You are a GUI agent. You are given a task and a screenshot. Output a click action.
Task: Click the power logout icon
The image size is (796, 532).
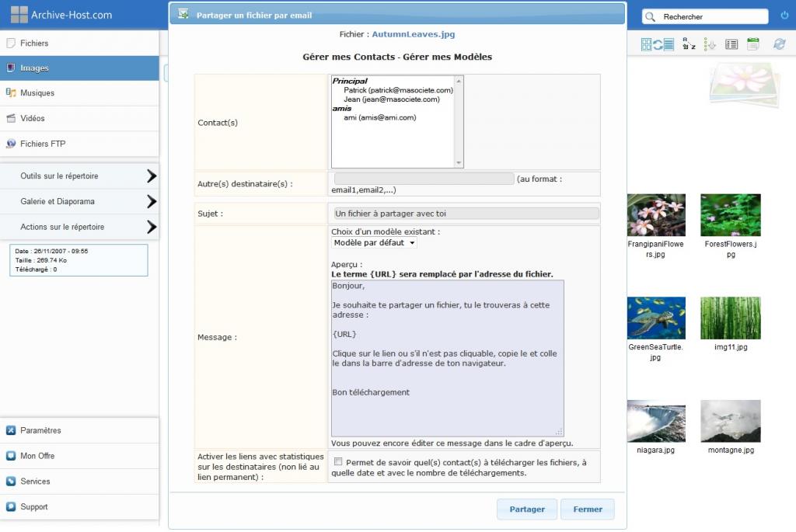784,16
